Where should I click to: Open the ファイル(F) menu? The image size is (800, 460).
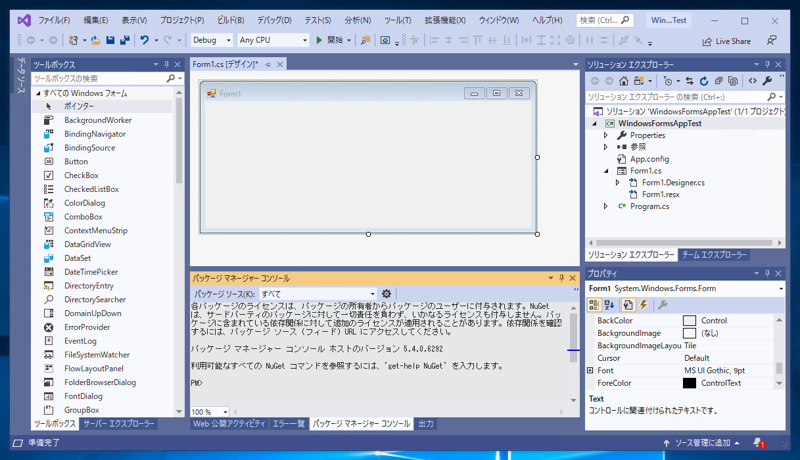[54, 20]
